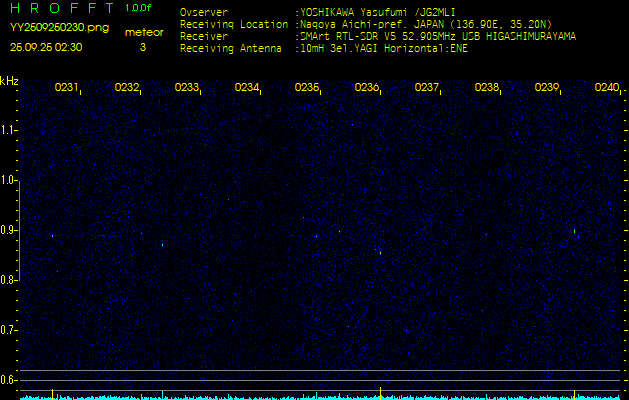Screen dimensions: 629x400
Task: Click the version label 1.0.0f
Action: click(x=138, y=8)
